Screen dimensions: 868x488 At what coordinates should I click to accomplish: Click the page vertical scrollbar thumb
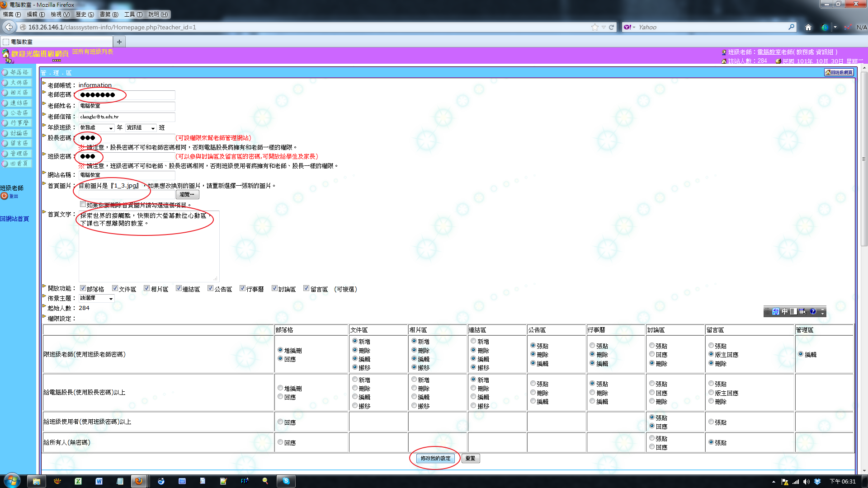tap(864, 159)
